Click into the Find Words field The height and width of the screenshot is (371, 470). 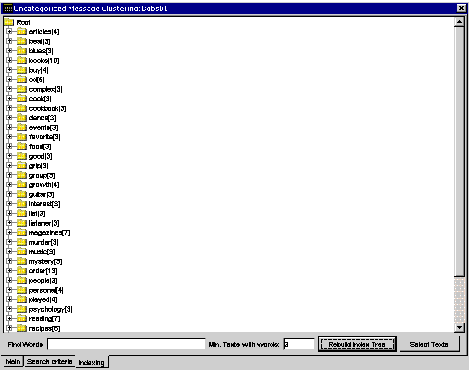126,344
